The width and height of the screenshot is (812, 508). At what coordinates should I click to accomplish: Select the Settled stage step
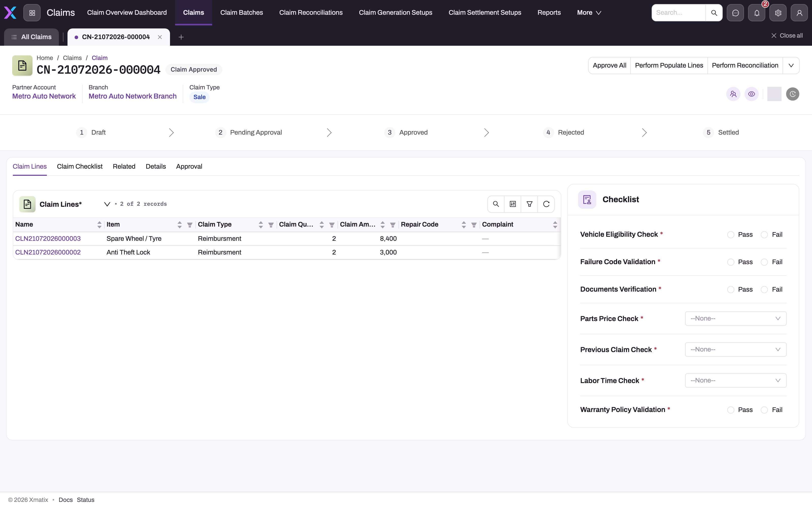(721, 132)
